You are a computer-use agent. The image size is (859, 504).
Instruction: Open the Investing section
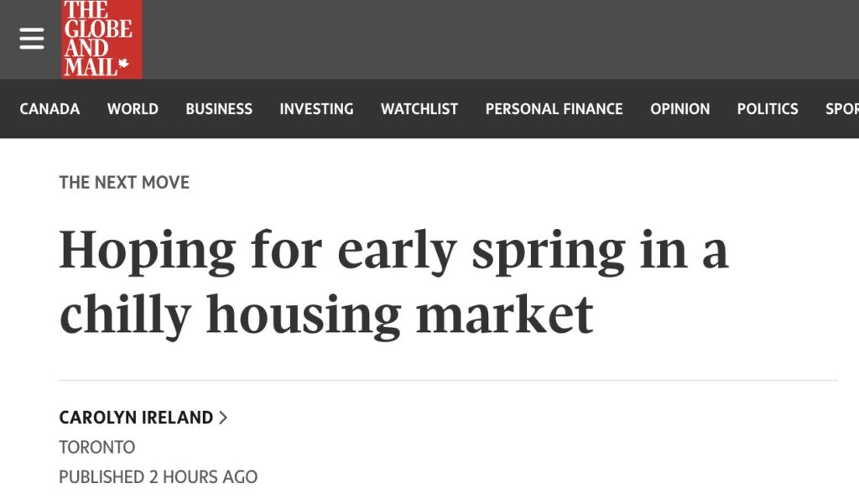pos(316,109)
